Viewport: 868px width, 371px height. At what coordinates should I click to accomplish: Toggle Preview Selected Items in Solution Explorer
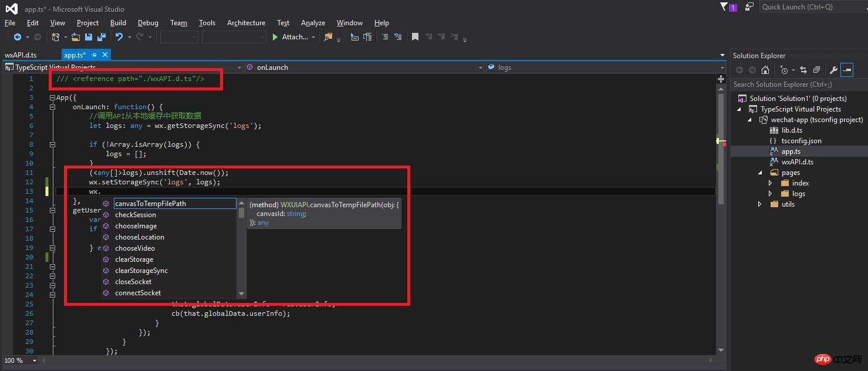click(x=847, y=70)
